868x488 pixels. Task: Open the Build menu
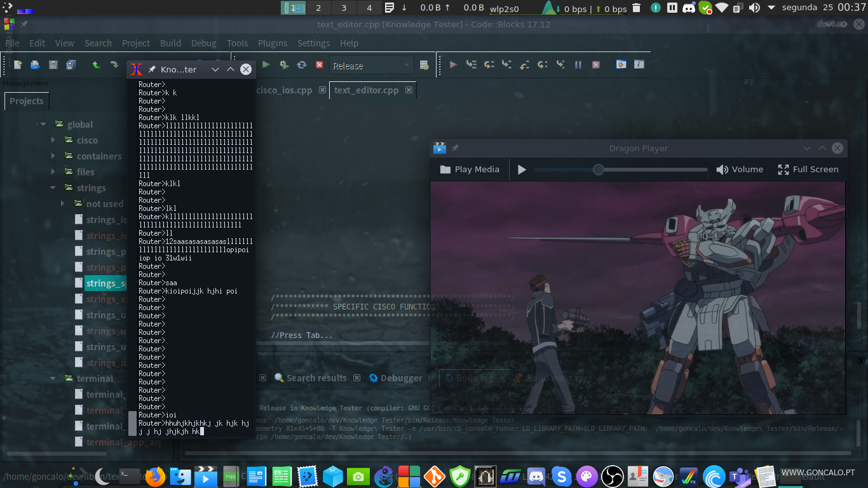coord(170,43)
